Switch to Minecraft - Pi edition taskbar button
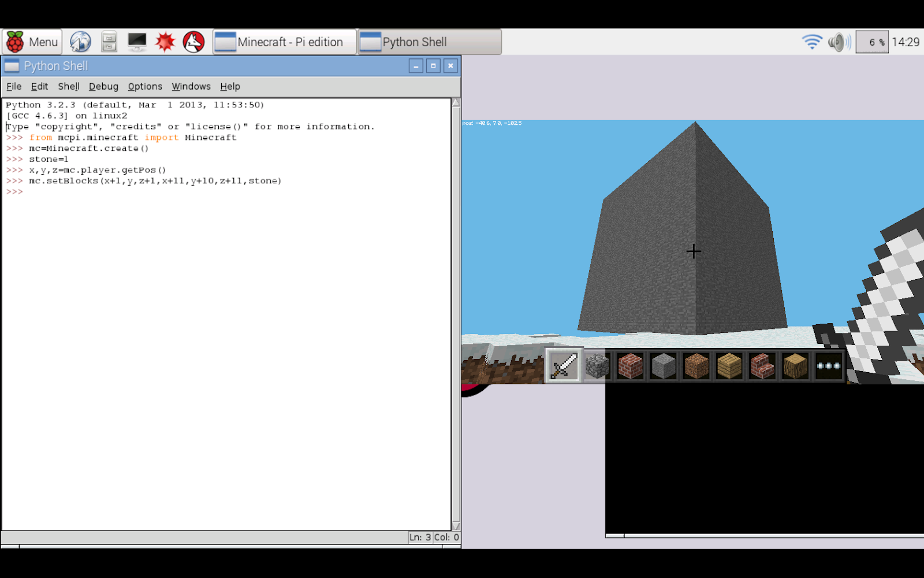This screenshot has width=924, height=578. pyautogui.click(x=285, y=42)
